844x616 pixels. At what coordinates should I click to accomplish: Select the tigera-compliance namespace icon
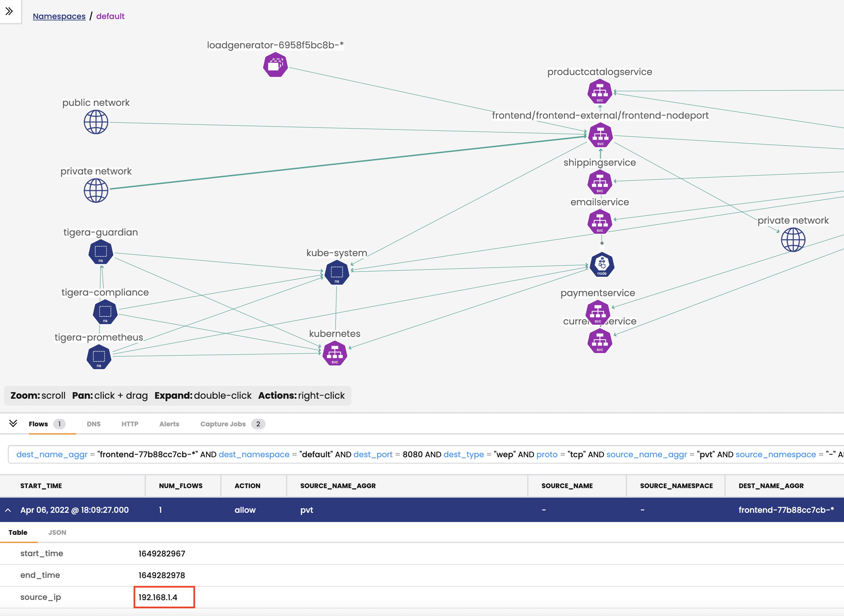pyautogui.click(x=105, y=312)
